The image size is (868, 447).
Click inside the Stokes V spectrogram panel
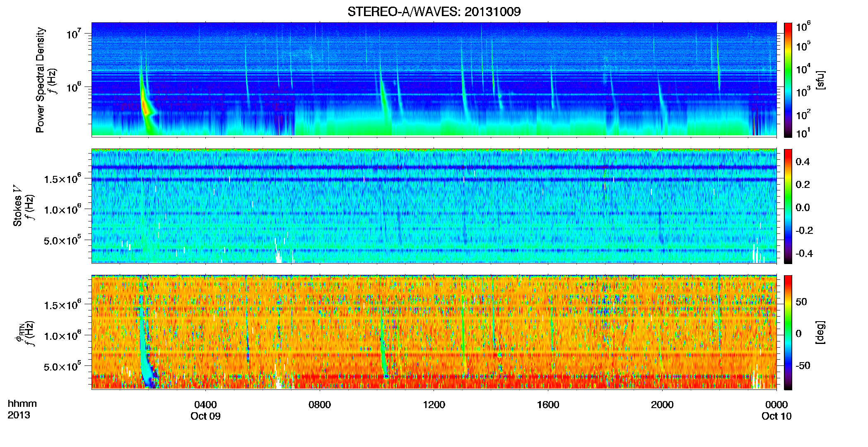pos(434,206)
